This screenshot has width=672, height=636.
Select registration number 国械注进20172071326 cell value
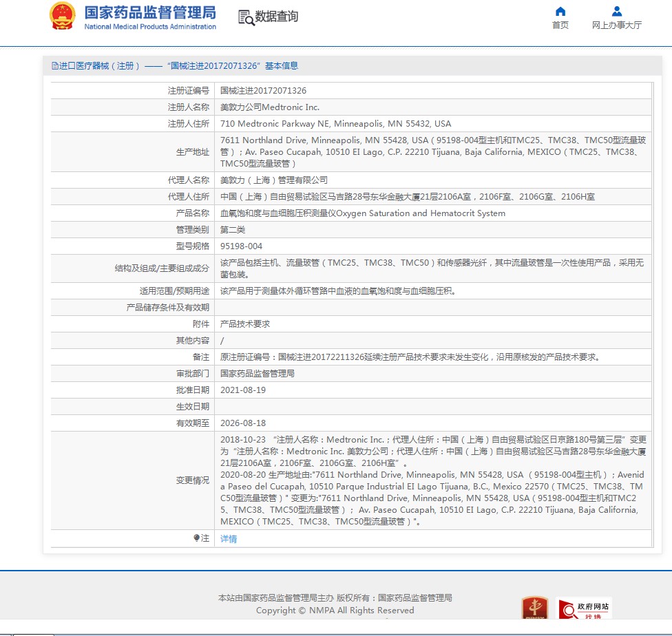coord(263,90)
